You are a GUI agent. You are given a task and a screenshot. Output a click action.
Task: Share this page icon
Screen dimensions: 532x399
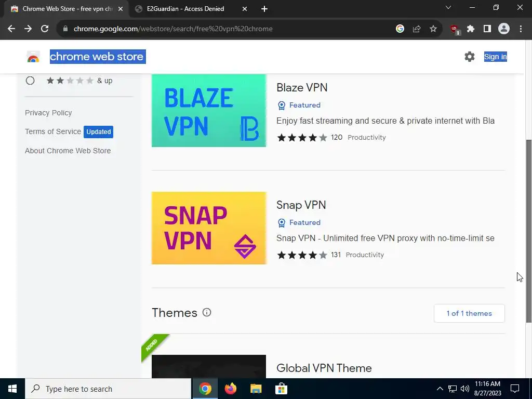pyautogui.click(x=417, y=29)
